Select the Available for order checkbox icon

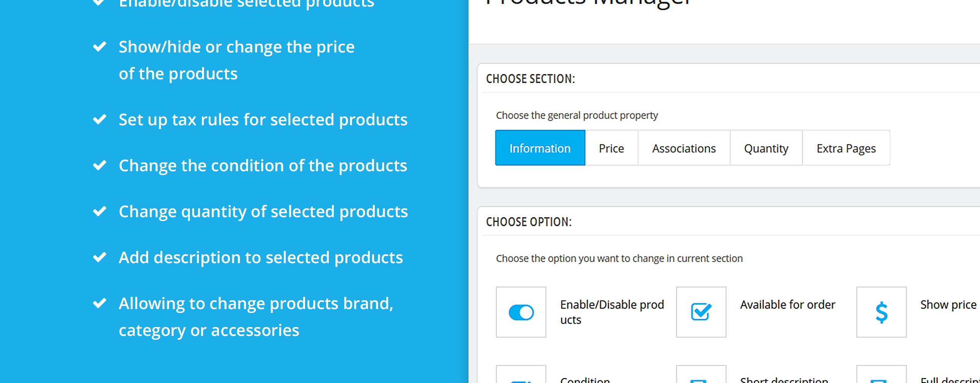[701, 312]
